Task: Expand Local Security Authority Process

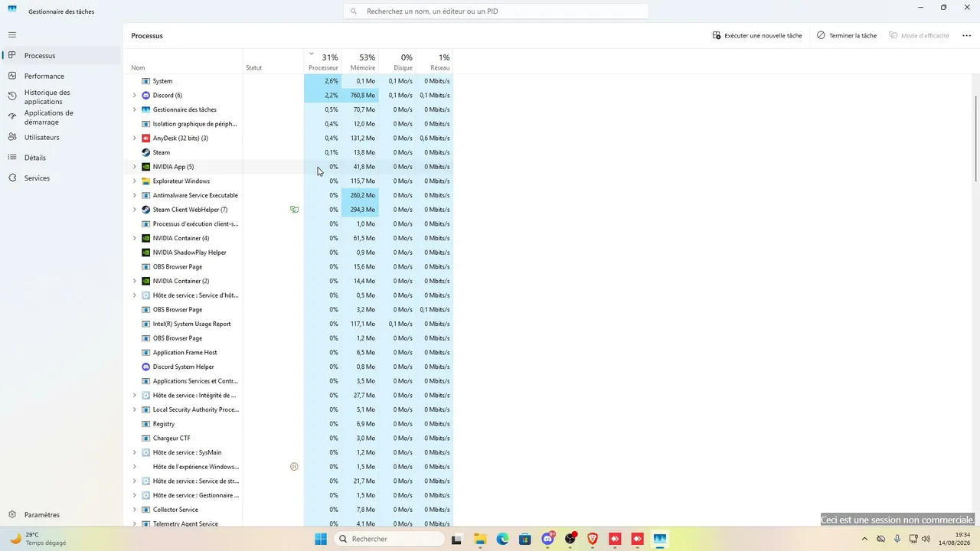Action: pos(135,409)
